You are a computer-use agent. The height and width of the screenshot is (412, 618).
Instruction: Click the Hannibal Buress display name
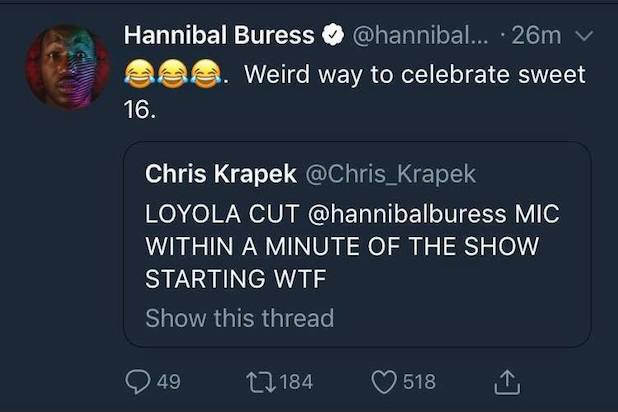pyautogui.click(x=218, y=38)
